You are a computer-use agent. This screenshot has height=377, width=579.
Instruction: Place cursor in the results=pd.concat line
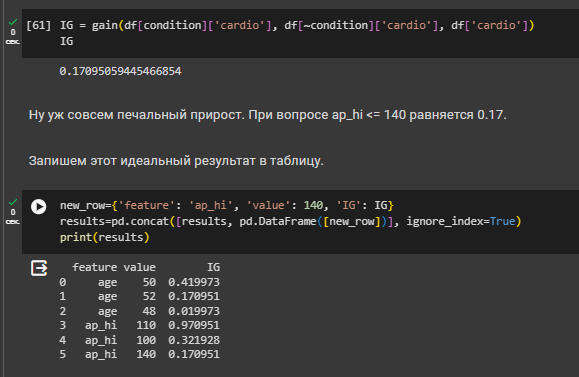tap(290, 221)
